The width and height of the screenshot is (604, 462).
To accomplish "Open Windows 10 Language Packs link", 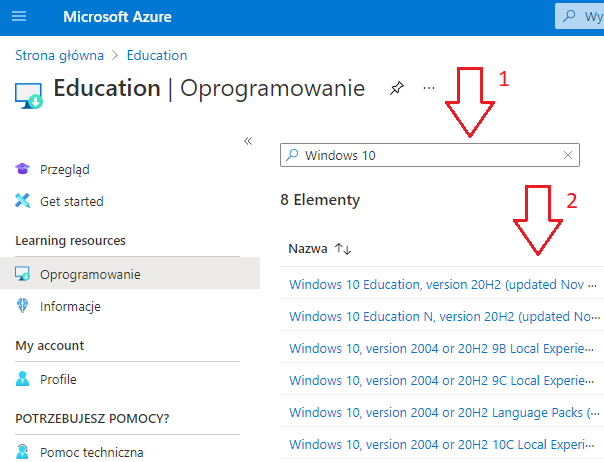I will click(438, 412).
